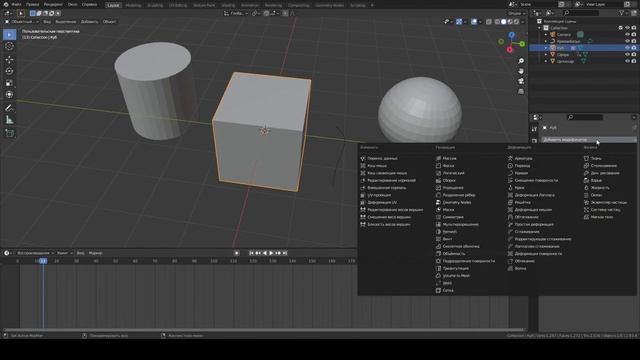Toggle camera view with the viewport camera icon

point(521,81)
